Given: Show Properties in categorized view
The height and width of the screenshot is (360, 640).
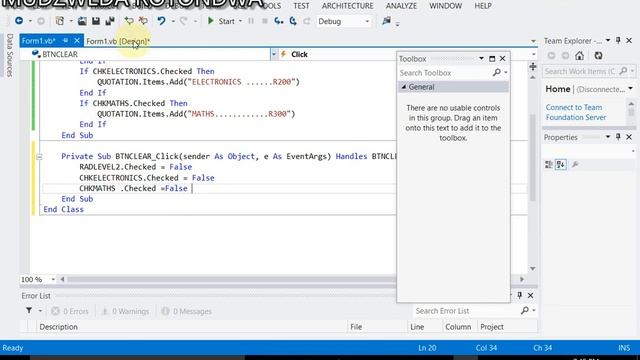Looking at the screenshot, I should point(549,164).
